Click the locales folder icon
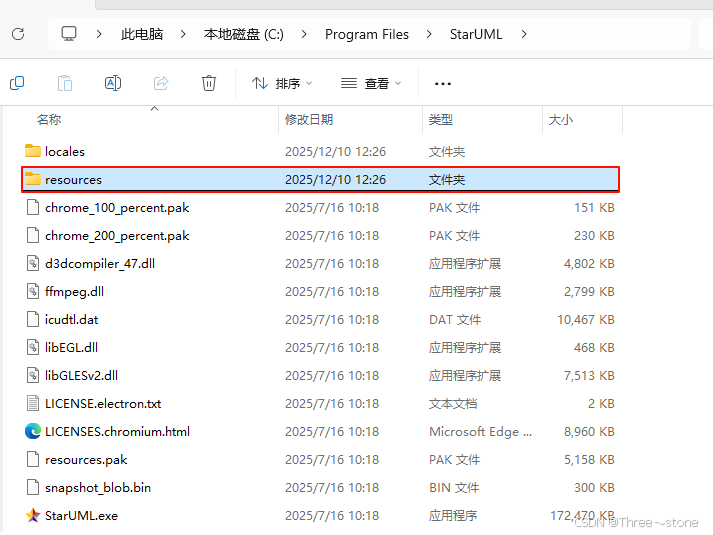The image size is (713, 535). [33, 151]
